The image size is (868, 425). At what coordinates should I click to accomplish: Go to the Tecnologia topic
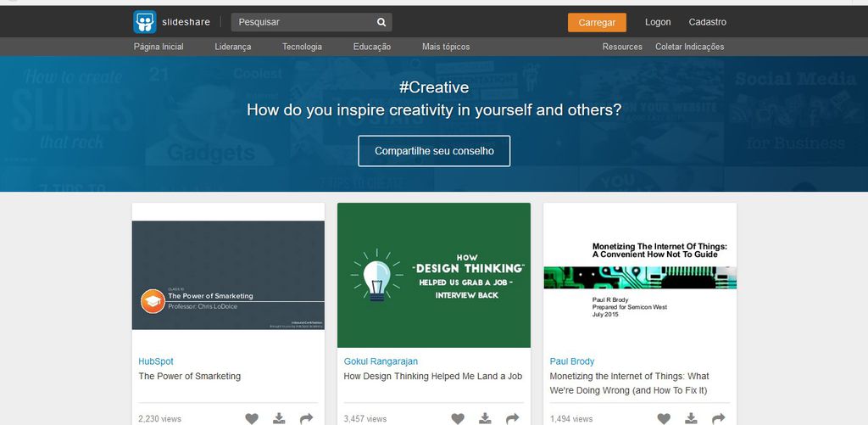(302, 47)
